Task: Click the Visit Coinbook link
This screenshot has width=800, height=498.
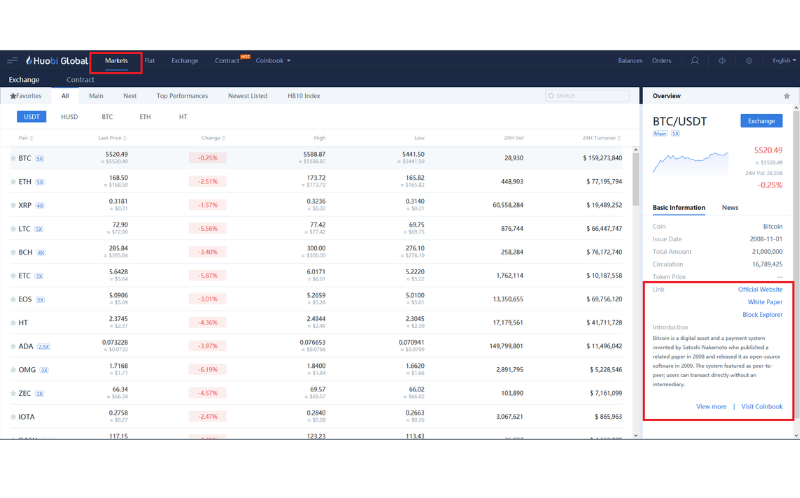Action: coord(762,407)
